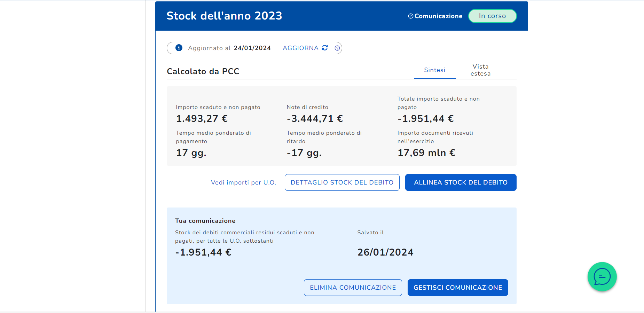Click the Stock dell'anno 2023 heading
This screenshot has height=313, width=644.
224,16
